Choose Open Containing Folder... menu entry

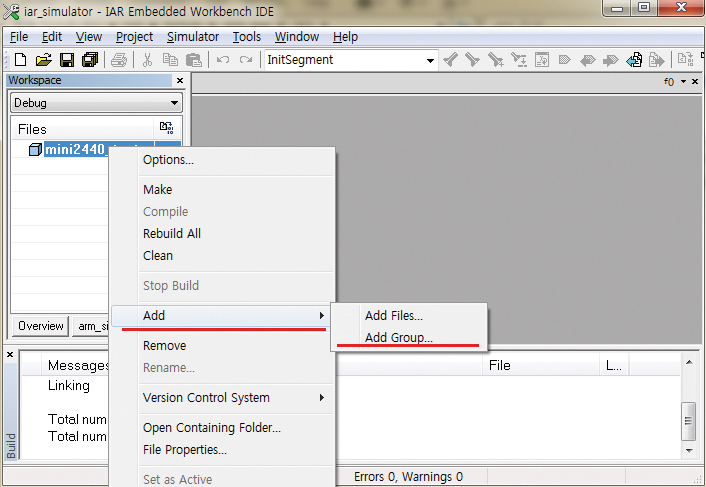pyautogui.click(x=223, y=428)
